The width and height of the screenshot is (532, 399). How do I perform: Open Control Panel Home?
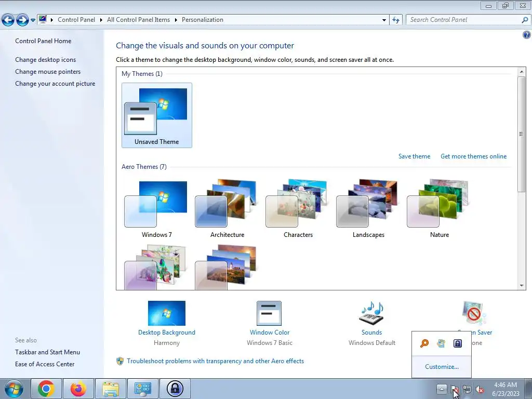(x=43, y=41)
